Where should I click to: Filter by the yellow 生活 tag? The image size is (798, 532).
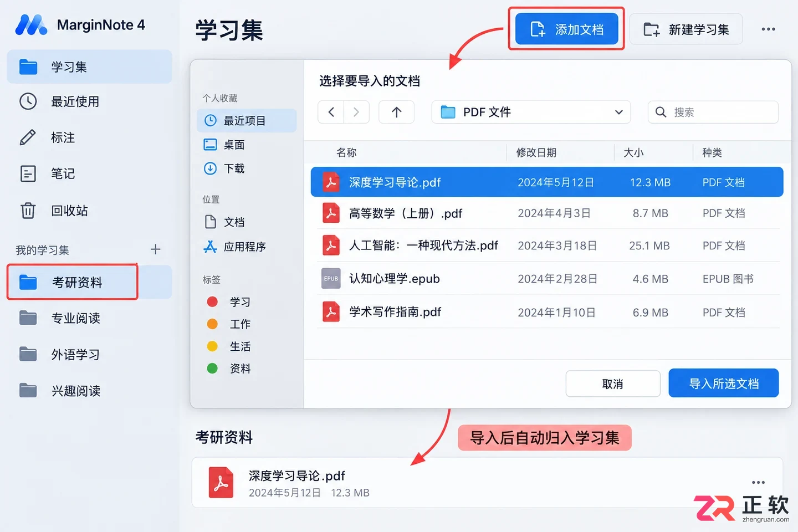tap(229, 346)
